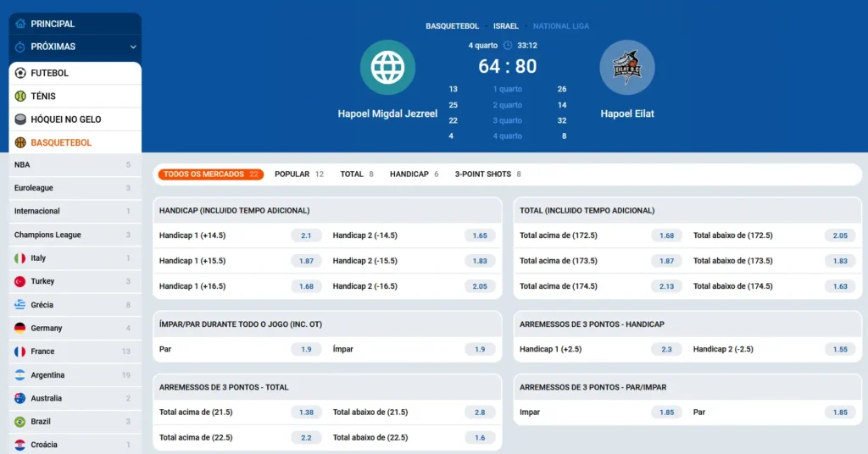The width and height of the screenshot is (868, 454).
Task: Select Total acima de (22.5) odds 2.2
Action: point(306,438)
